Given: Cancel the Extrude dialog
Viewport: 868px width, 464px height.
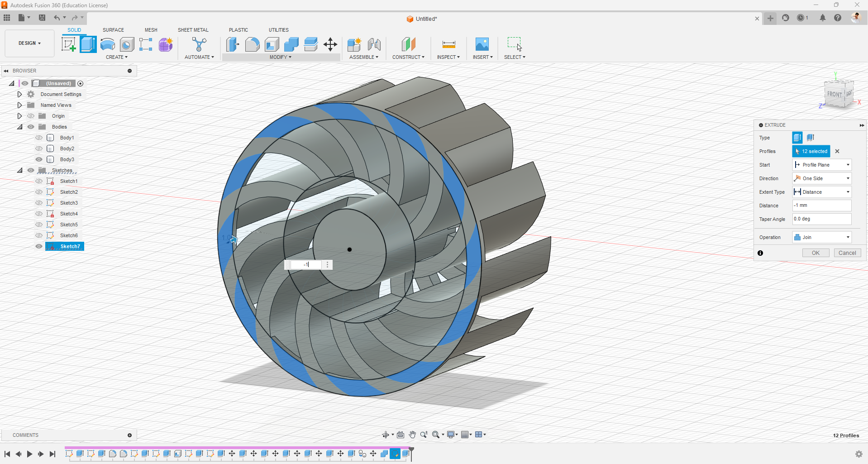Looking at the screenshot, I should (847, 253).
